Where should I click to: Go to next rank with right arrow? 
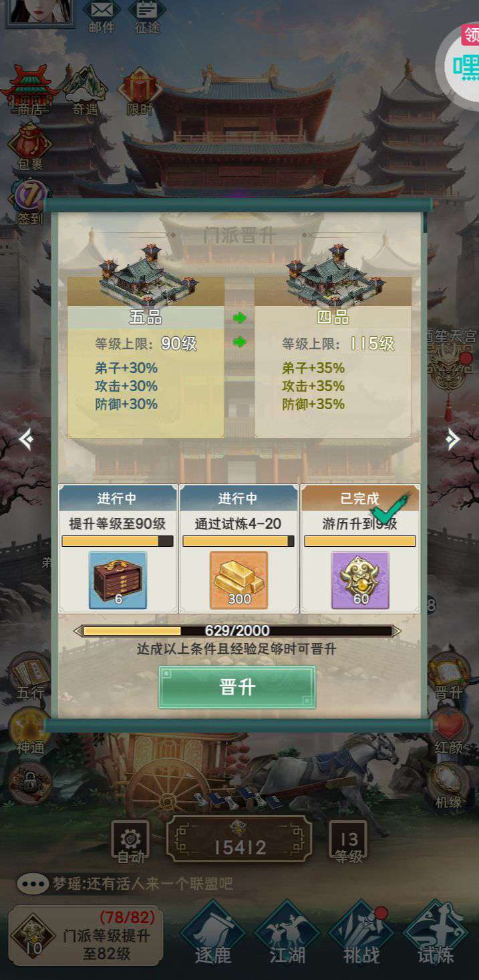tap(453, 439)
